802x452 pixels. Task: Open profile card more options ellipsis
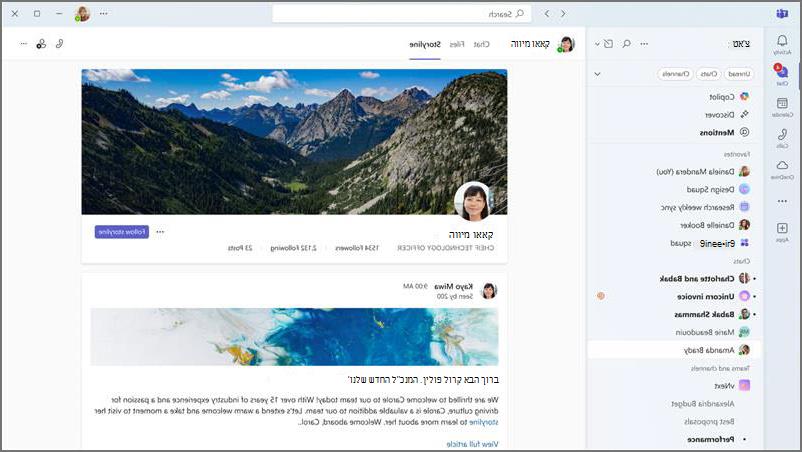[160, 232]
